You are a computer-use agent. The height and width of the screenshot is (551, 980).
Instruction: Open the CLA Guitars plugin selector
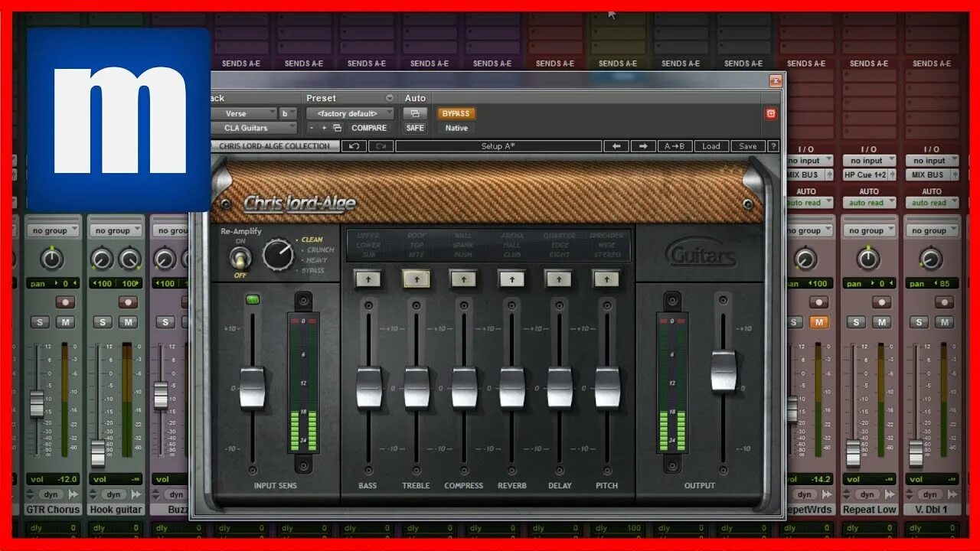[253, 128]
